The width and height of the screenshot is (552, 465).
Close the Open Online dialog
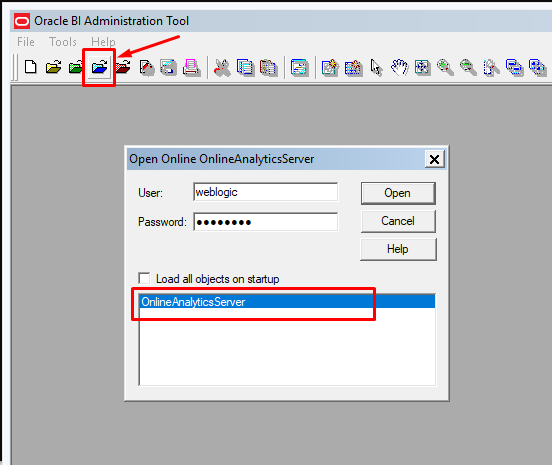point(434,159)
